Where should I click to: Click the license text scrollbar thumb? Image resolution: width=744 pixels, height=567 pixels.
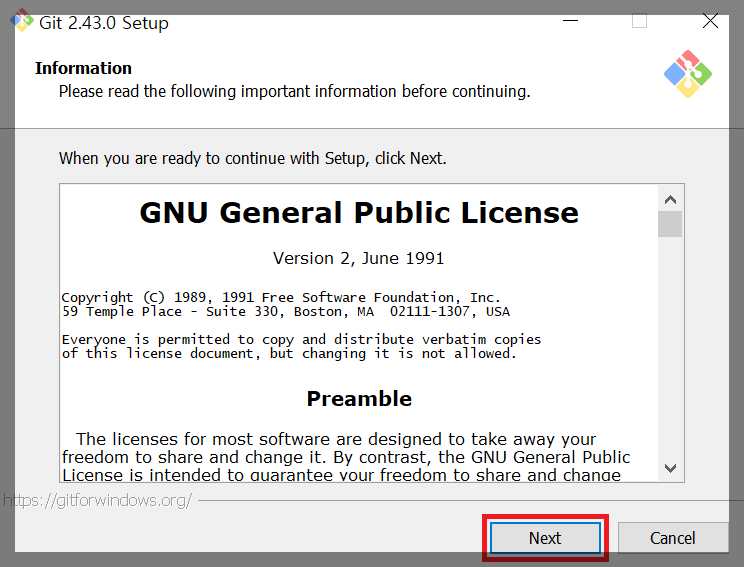(670, 224)
